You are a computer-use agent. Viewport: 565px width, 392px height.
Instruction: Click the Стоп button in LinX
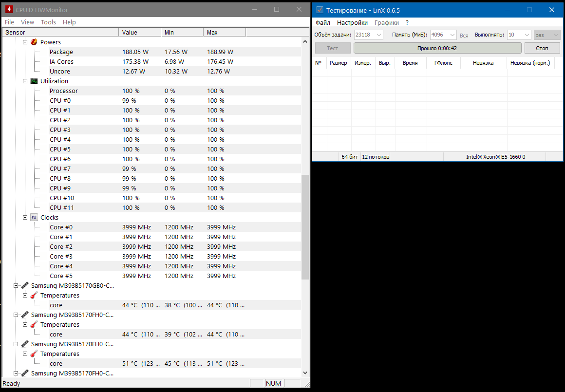(542, 48)
